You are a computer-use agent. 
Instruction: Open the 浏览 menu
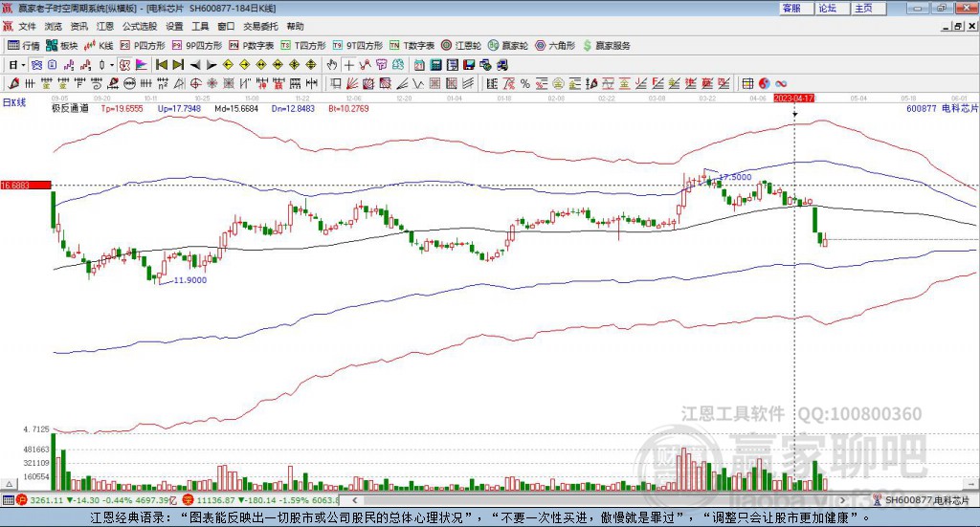pos(54,26)
